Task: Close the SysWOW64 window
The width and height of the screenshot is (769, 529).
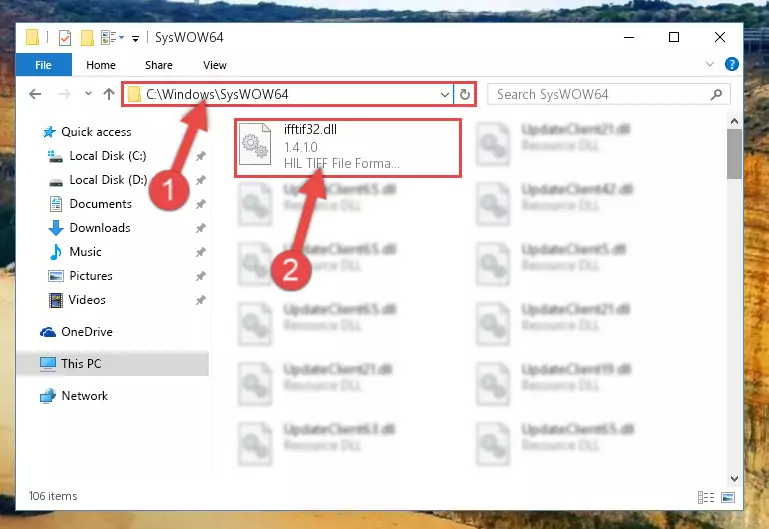Action: 719,37
